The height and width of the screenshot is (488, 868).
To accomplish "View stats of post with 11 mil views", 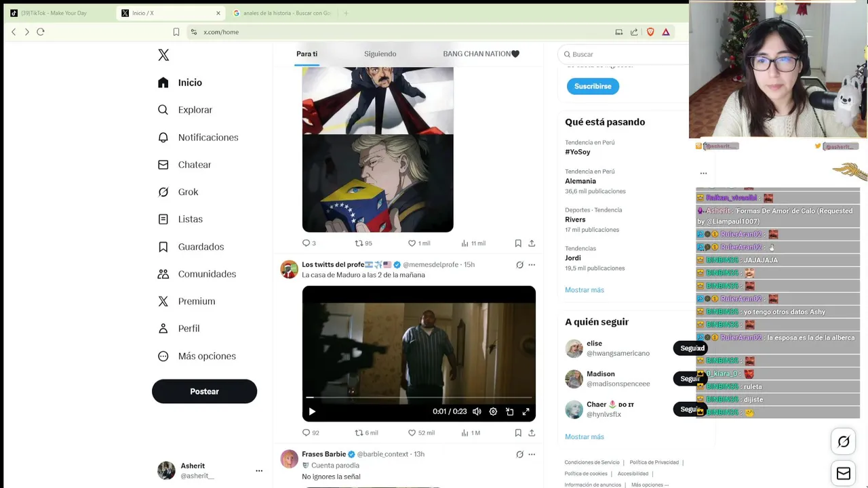I will [x=473, y=243].
